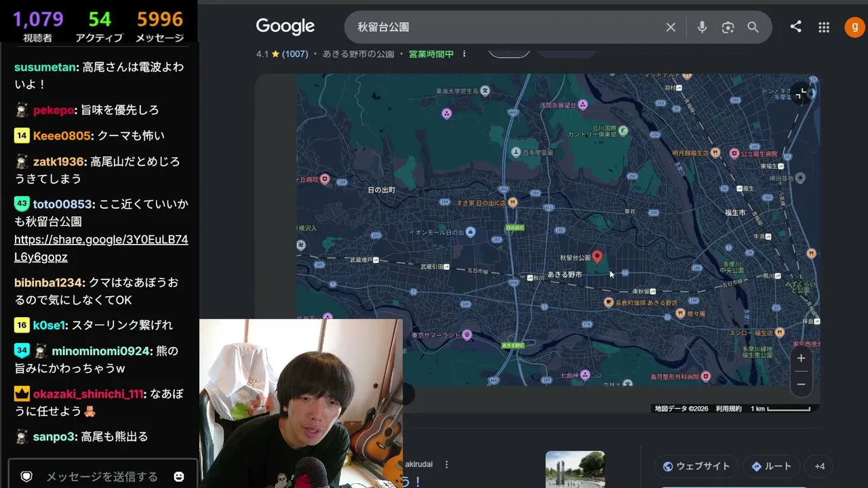The height and width of the screenshot is (488, 868).
Task: Click the share icon beside the search bar
Action: pos(795,27)
